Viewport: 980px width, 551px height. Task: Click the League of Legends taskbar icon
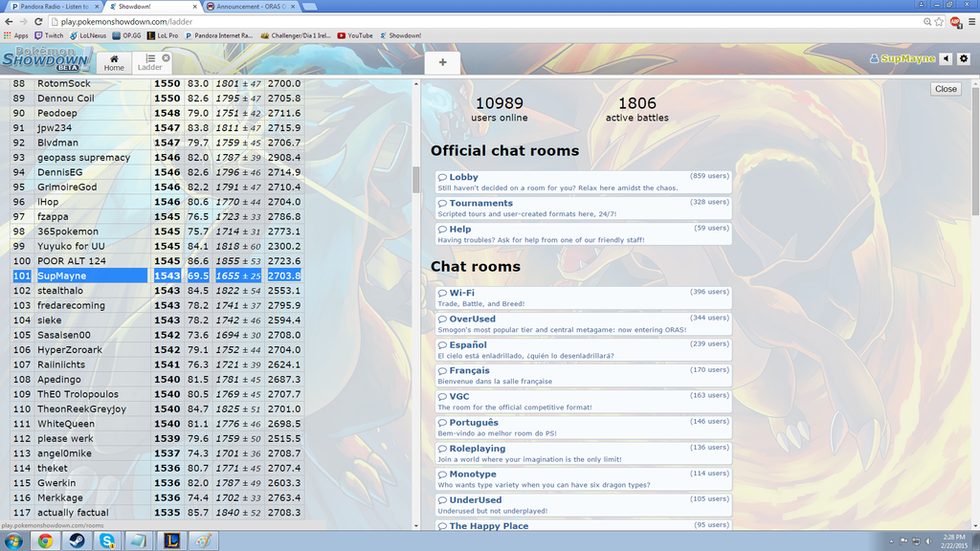169,540
